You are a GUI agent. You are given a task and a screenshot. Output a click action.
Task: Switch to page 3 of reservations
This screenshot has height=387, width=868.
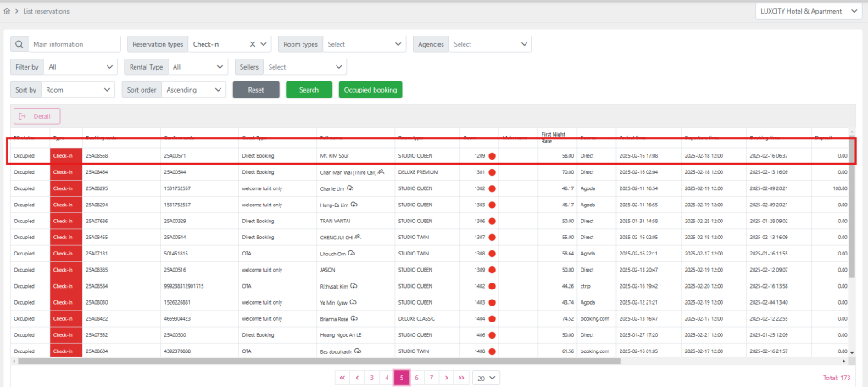pos(372,377)
